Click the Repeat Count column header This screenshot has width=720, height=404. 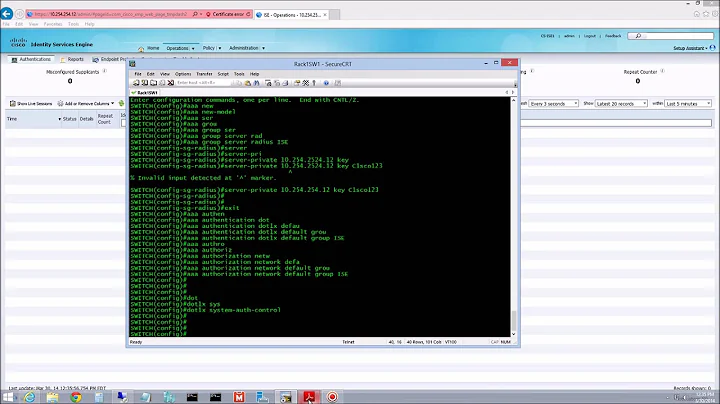click(x=105, y=119)
